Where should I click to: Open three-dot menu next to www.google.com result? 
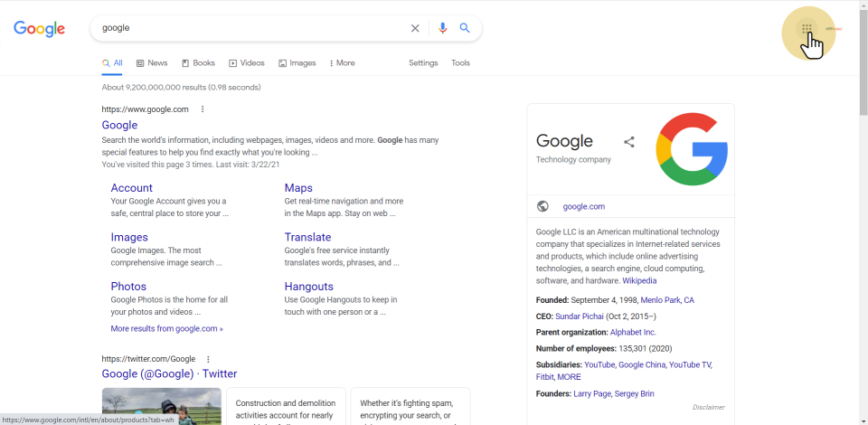[203, 109]
